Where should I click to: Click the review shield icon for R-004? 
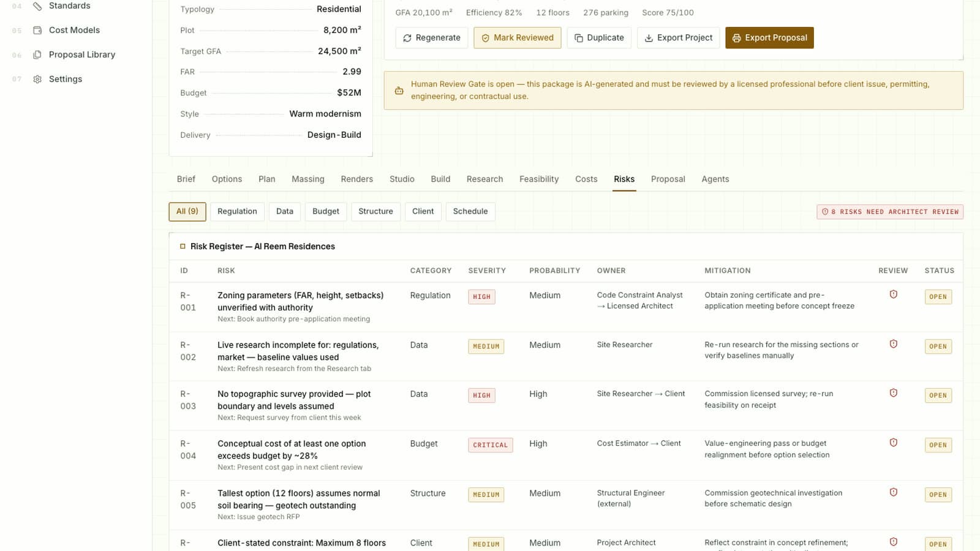coord(894,443)
